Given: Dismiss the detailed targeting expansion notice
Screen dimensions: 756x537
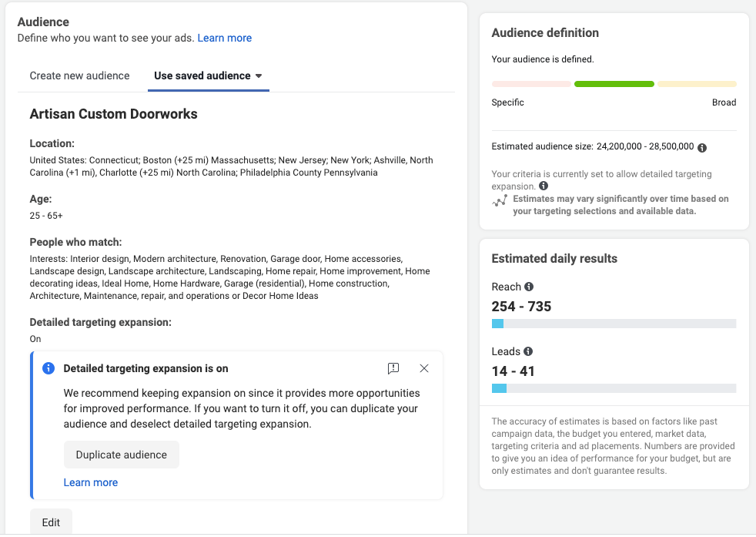Looking at the screenshot, I should 424,368.
